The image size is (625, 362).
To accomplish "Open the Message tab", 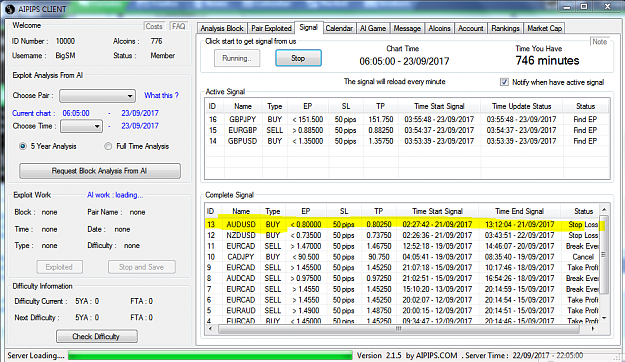I will pos(407,28).
